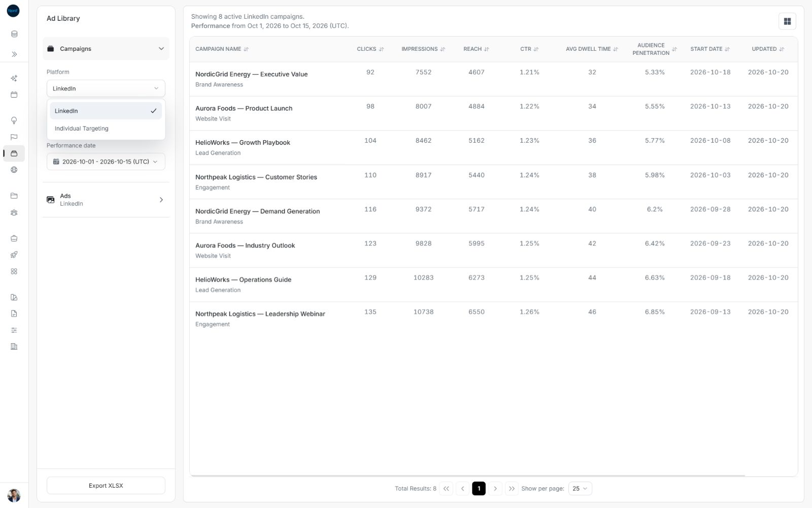812x508 pixels.
Task: Sort by Start Date sort icon
Action: click(x=727, y=49)
